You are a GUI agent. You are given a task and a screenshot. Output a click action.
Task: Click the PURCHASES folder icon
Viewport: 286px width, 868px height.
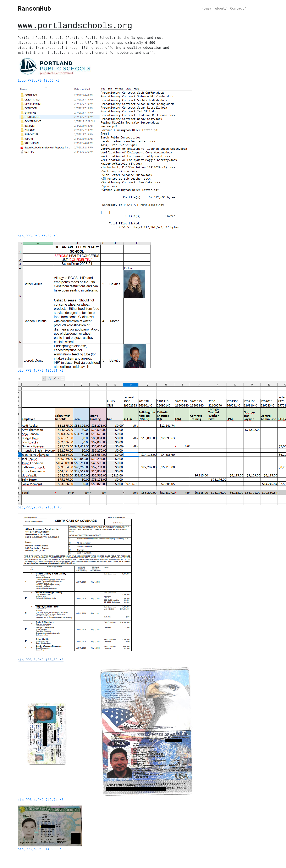coord(22,135)
